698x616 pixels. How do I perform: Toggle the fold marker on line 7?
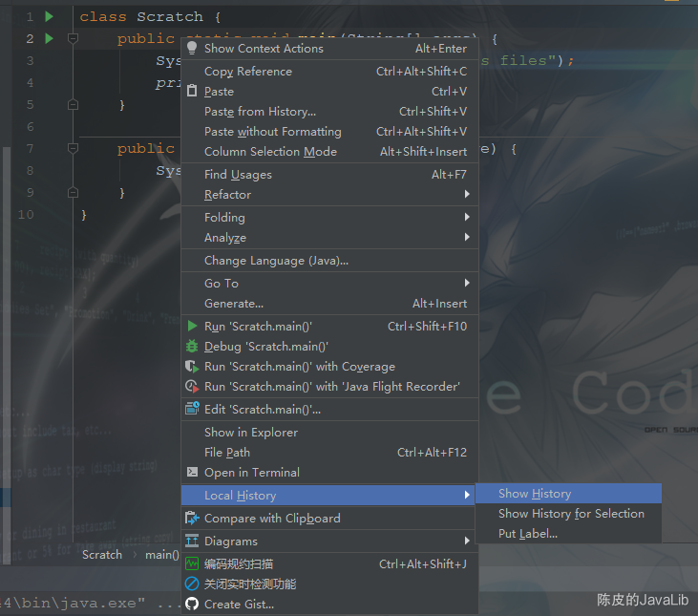tap(73, 148)
